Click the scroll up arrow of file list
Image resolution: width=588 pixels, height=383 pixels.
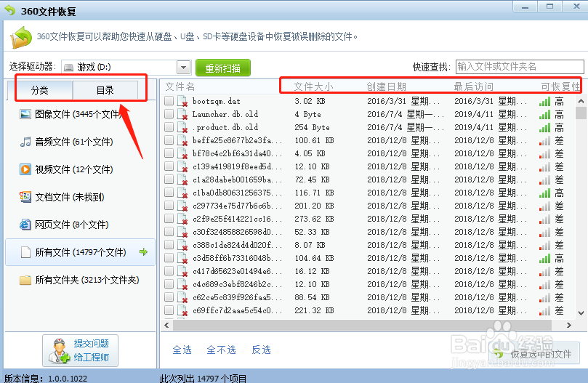(x=581, y=101)
